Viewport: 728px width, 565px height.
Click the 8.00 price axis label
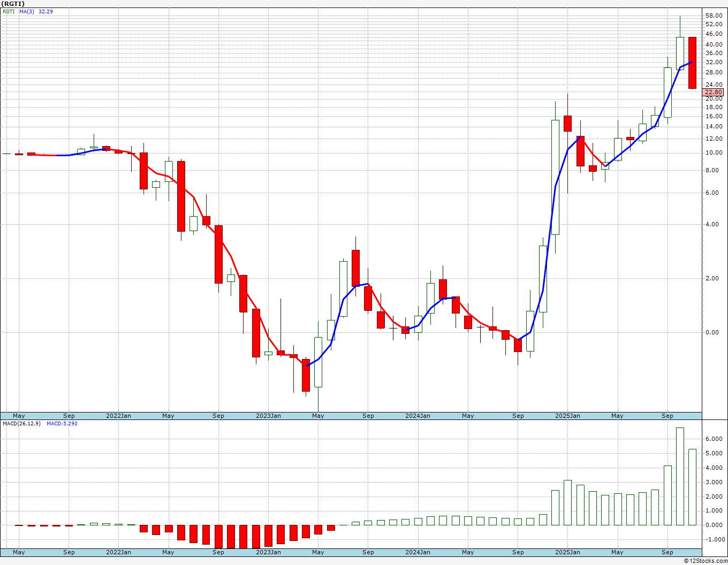click(x=712, y=170)
